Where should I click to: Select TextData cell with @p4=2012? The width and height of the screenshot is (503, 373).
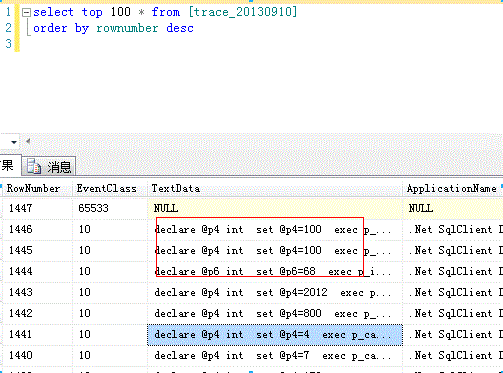(275, 293)
